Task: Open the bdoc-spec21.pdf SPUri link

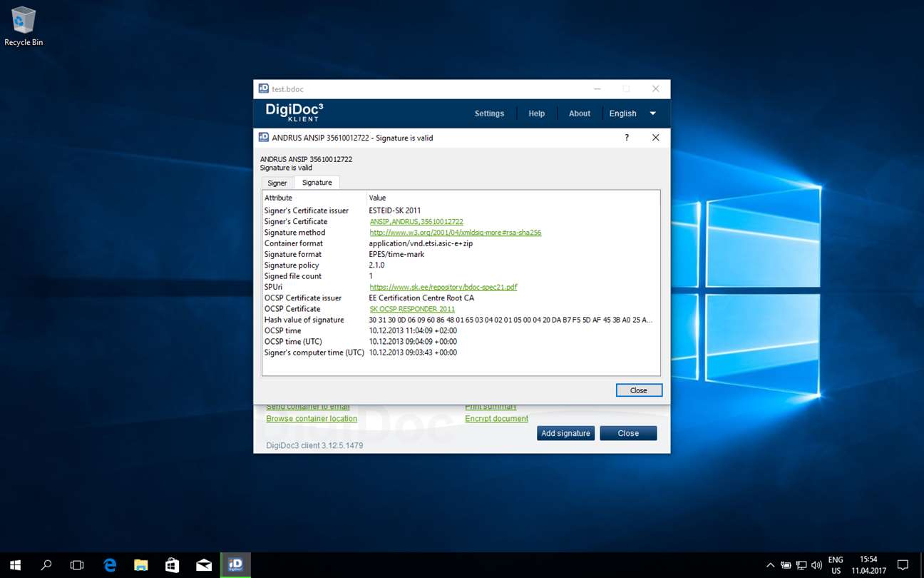Action: [x=443, y=287]
